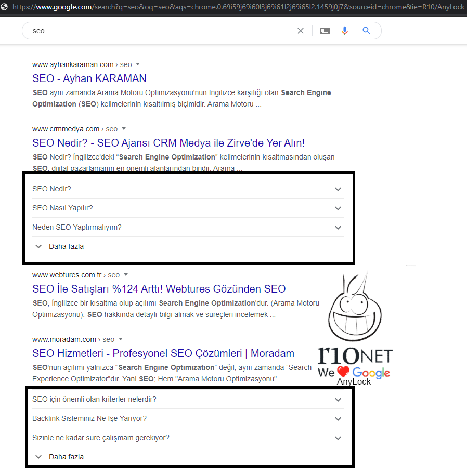This screenshot has height=476, width=467.
Task: Open 'SEO Nedir? - SEO Ajansı CRM Medya' result
Action: [168, 143]
